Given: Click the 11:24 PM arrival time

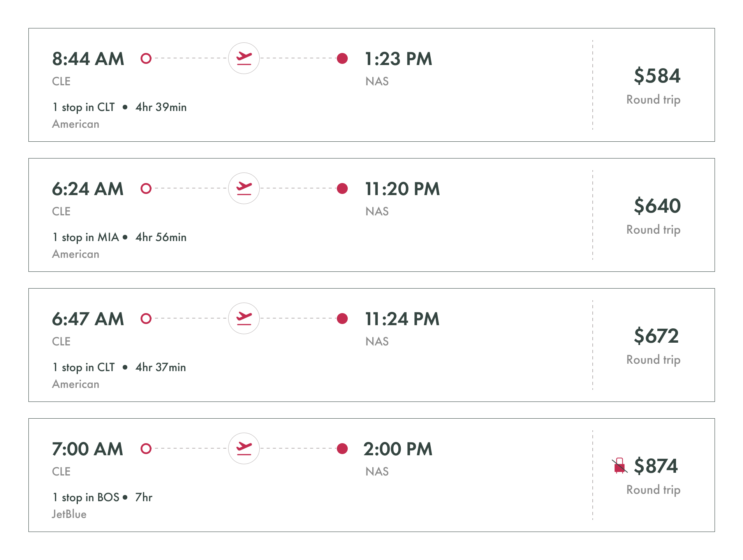Looking at the screenshot, I should pos(402,319).
